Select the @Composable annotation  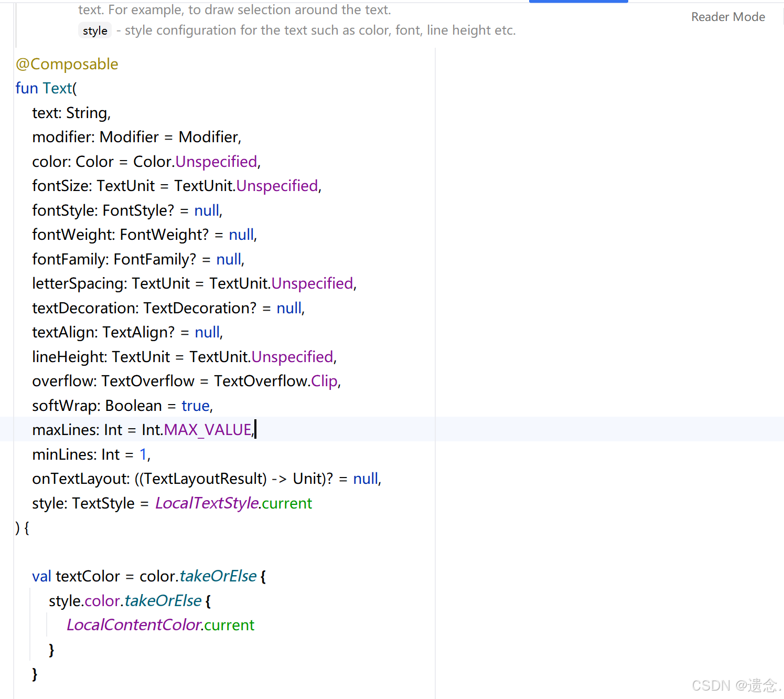pyautogui.click(x=67, y=63)
